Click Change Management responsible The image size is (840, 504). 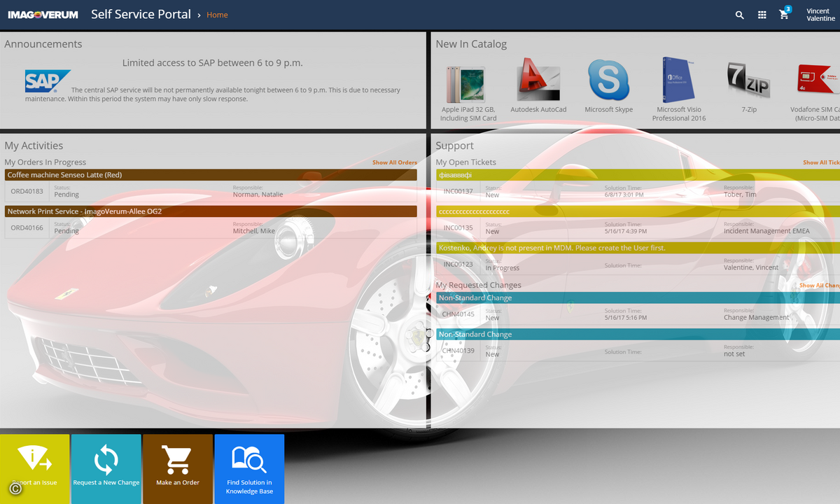pos(756,318)
